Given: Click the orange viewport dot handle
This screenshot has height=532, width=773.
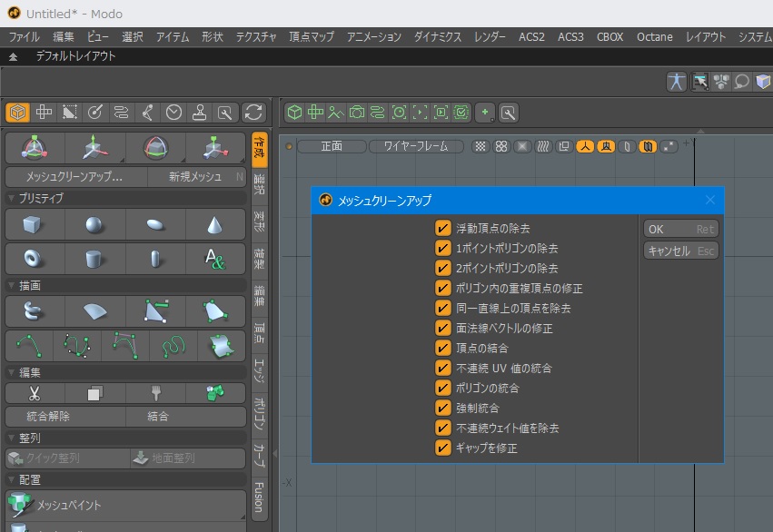Looking at the screenshot, I should coord(289,146).
